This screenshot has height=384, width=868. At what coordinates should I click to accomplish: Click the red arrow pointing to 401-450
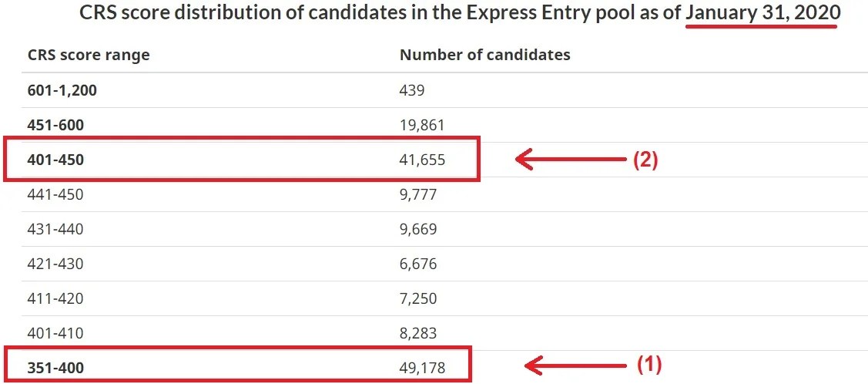(571, 160)
